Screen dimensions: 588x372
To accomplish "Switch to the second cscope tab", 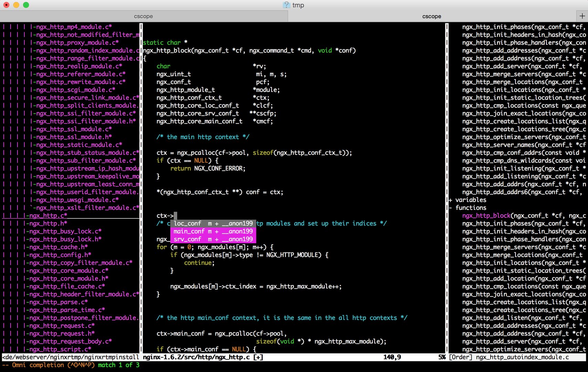I will click(x=431, y=16).
